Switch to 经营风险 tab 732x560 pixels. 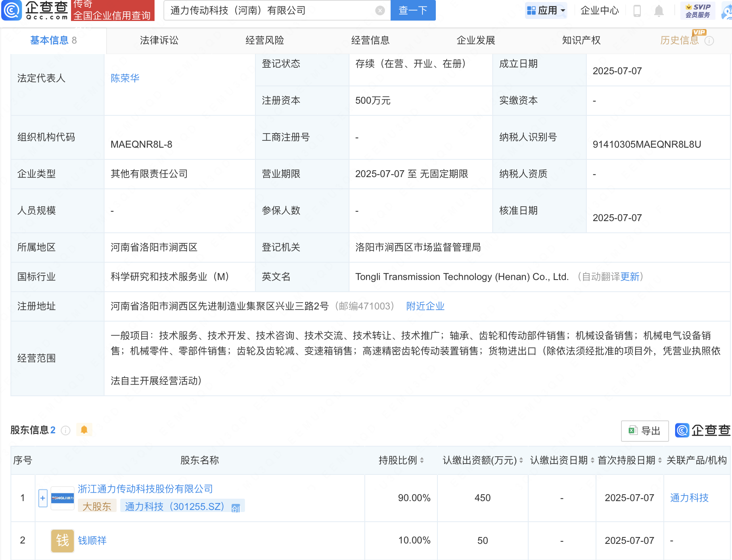pos(265,40)
